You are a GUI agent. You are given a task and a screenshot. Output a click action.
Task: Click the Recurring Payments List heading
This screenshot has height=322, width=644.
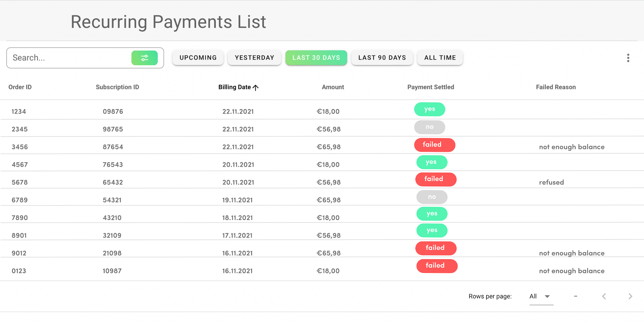coord(168,22)
